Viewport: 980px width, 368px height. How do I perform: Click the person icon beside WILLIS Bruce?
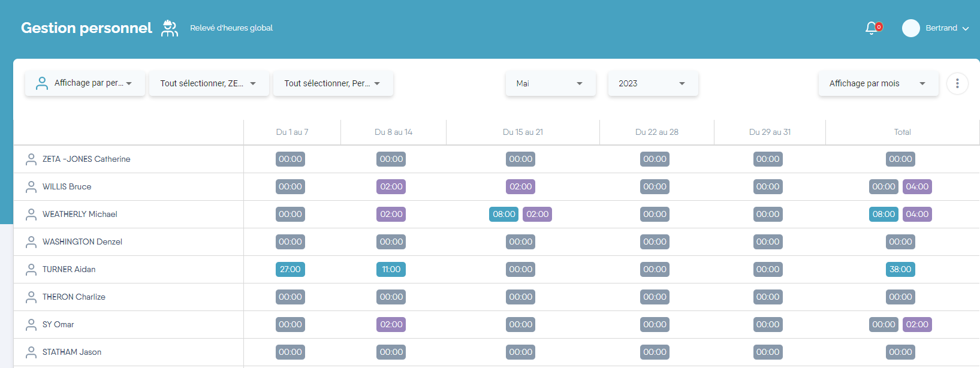click(x=31, y=187)
